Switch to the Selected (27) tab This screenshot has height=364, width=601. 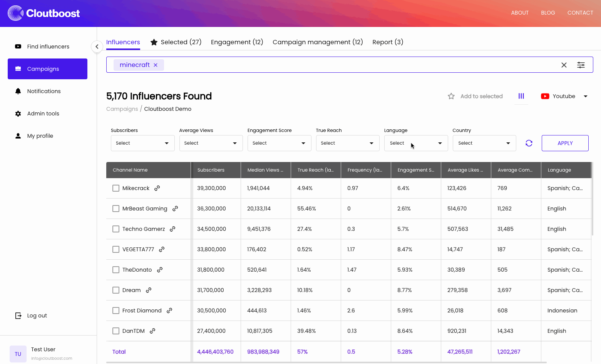tap(176, 42)
